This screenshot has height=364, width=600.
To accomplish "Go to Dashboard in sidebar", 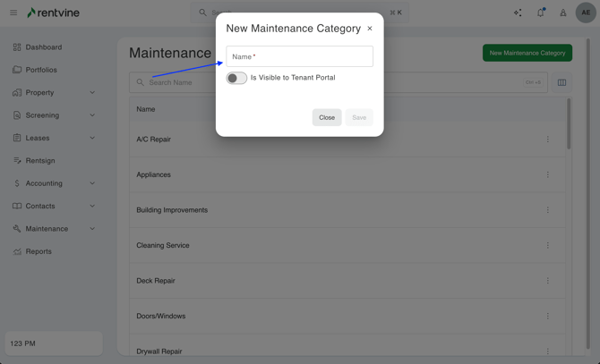I will coord(43,47).
